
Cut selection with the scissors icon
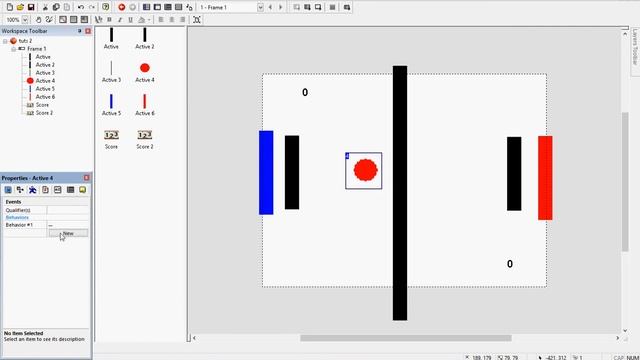45,7
